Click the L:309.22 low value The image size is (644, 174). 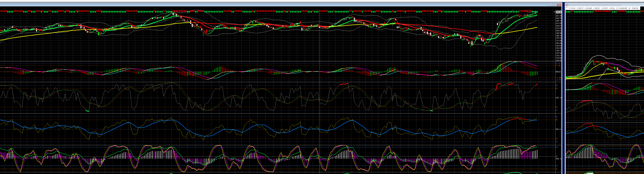(x=597, y=8)
